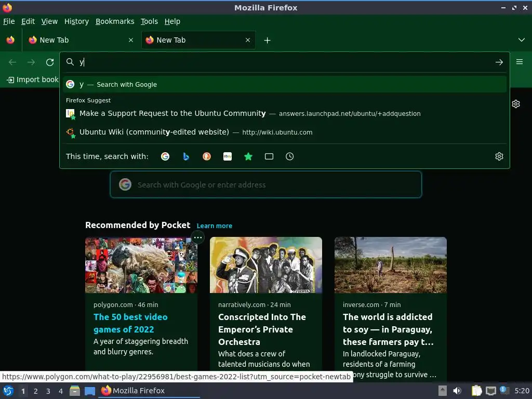Click the update notifier tray icon

coord(504,390)
